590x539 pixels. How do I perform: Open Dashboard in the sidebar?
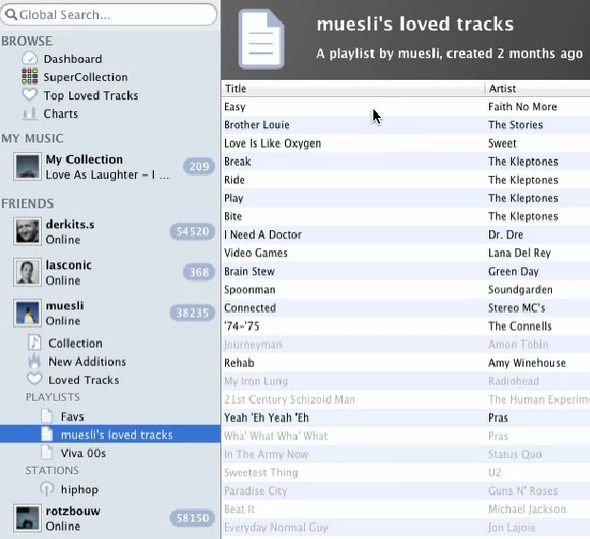click(73, 59)
